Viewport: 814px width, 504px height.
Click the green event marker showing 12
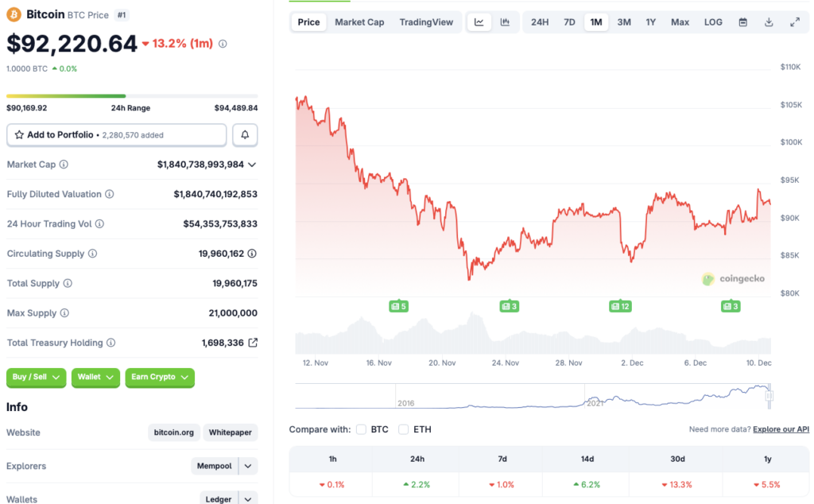coord(620,305)
